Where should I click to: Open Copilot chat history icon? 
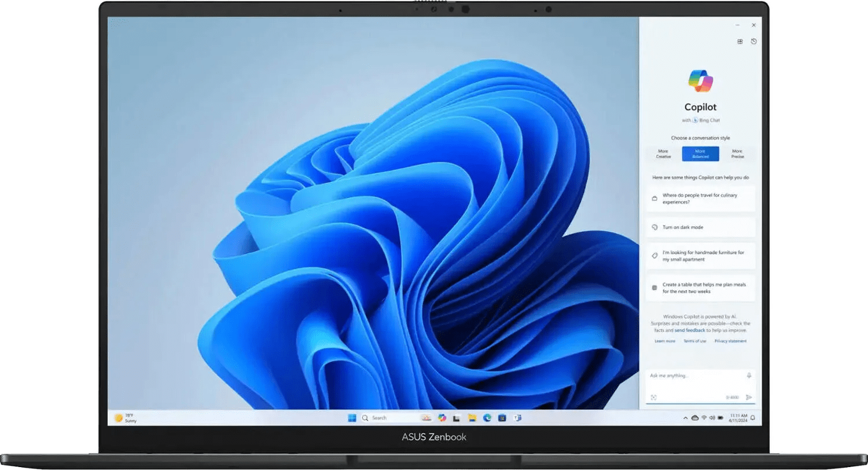point(753,42)
